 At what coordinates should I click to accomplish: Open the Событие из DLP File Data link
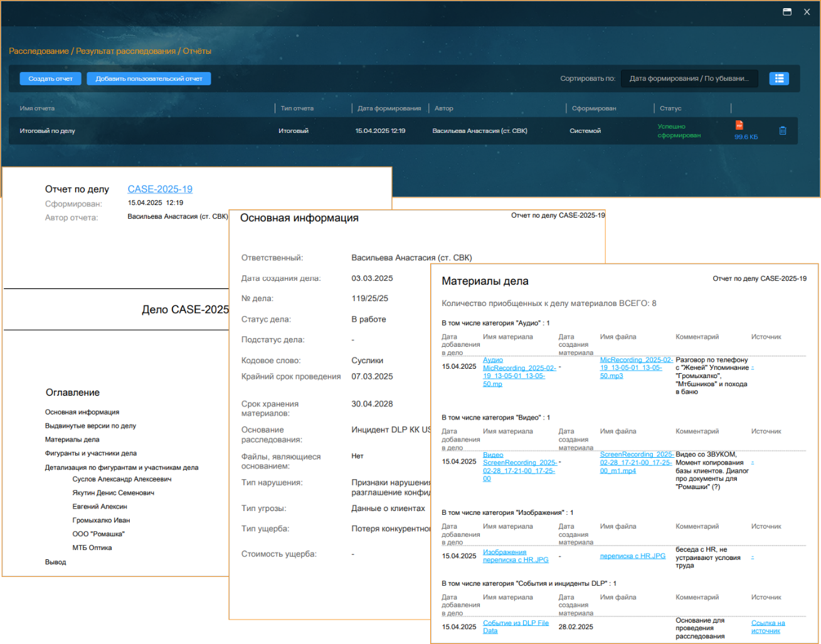click(x=516, y=627)
